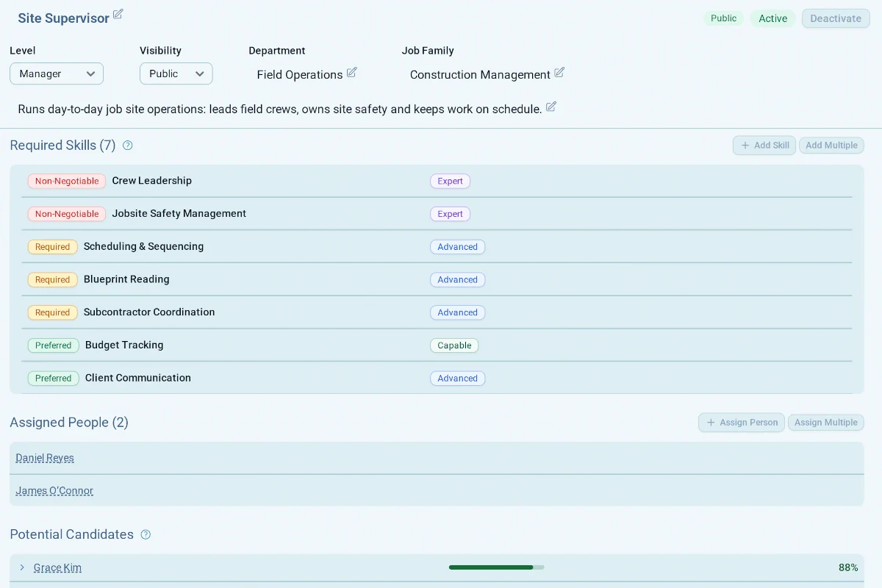Select Client Communication skill name

(x=138, y=378)
